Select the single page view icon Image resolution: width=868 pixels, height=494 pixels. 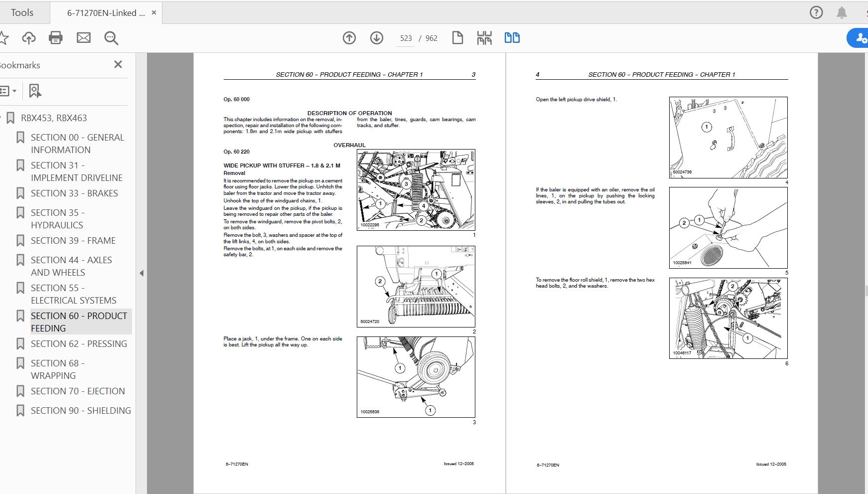click(x=457, y=38)
